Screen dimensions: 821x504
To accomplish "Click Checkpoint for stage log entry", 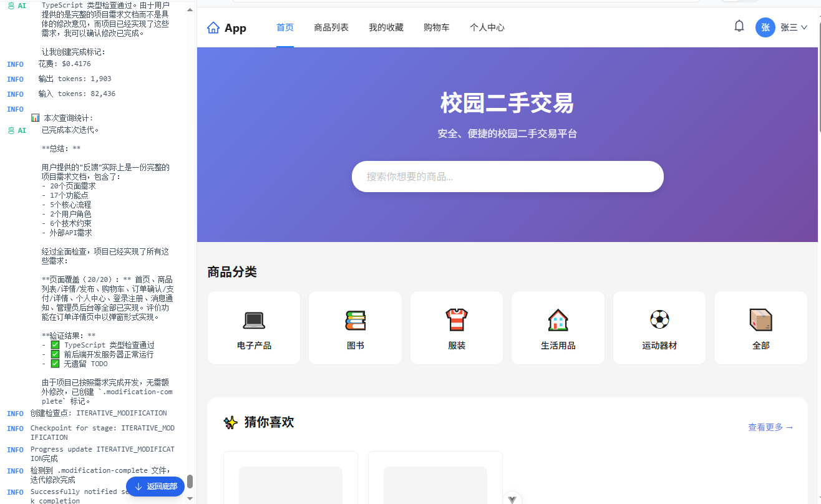I will [x=102, y=432].
